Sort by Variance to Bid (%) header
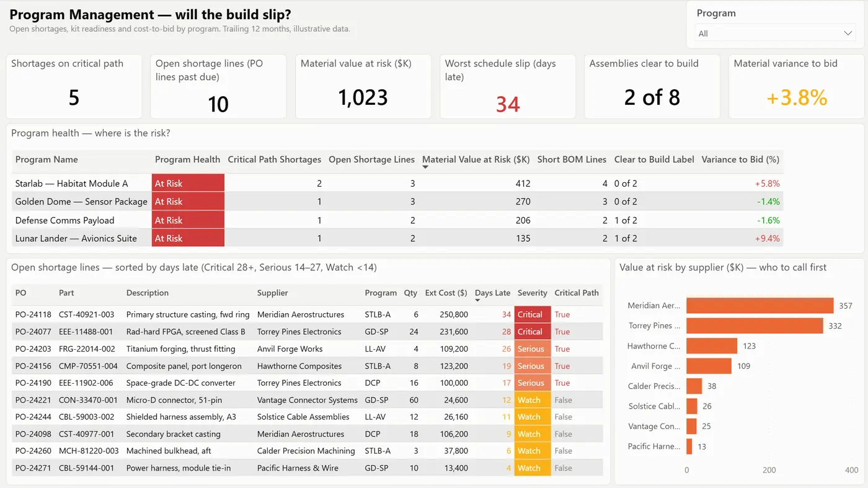This screenshot has width=868, height=488. click(x=740, y=159)
